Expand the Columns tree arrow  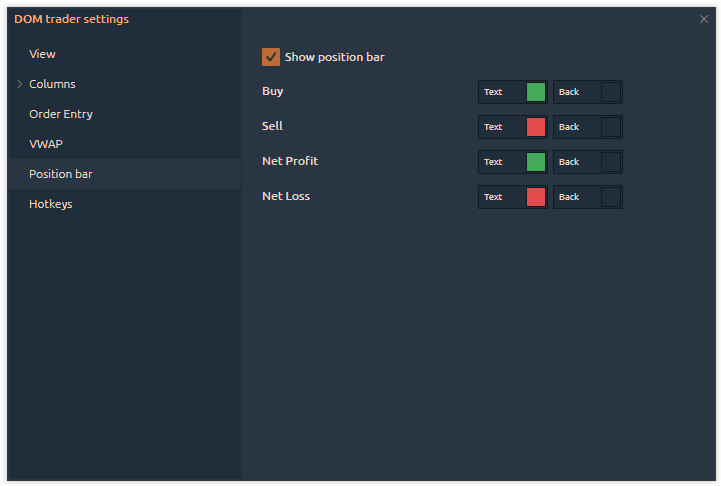[x=20, y=84]
